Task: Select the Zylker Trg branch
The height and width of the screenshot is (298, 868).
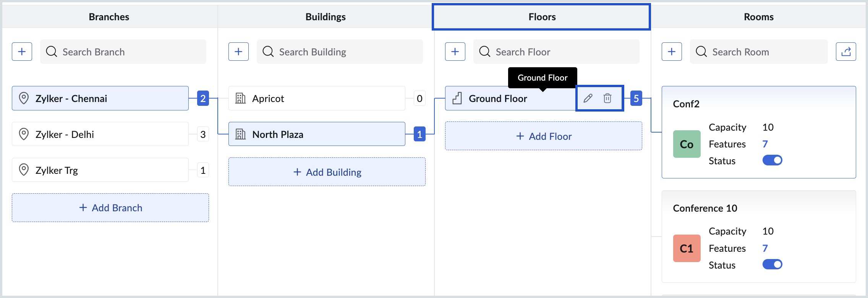Action: pyautogui.click(x=100, y=170)
